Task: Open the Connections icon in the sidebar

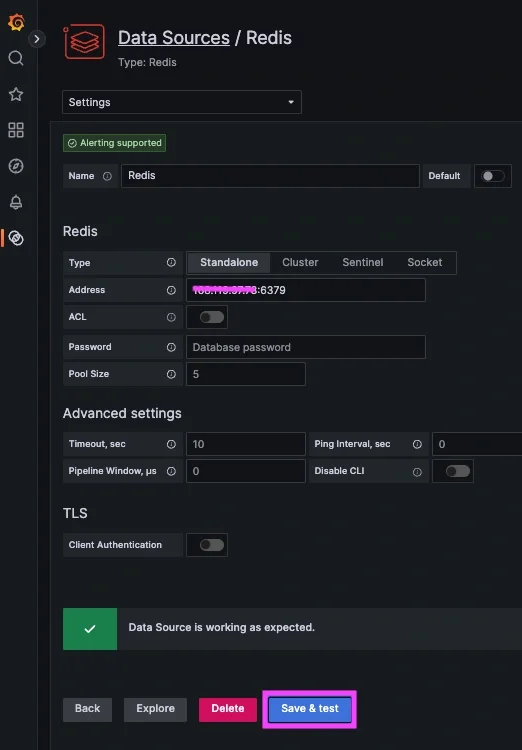Action: [x=16, y=238]
